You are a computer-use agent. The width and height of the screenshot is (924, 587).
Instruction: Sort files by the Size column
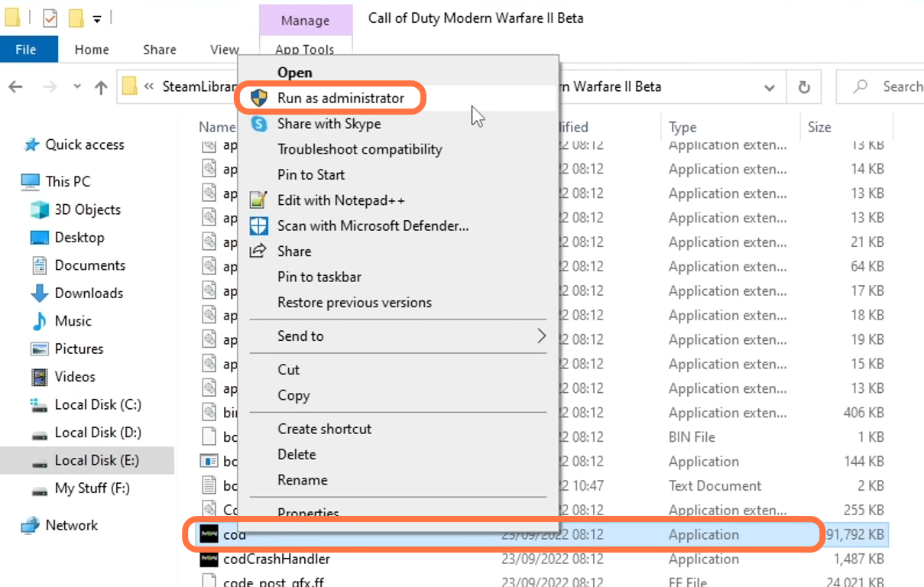click(819, 128)
